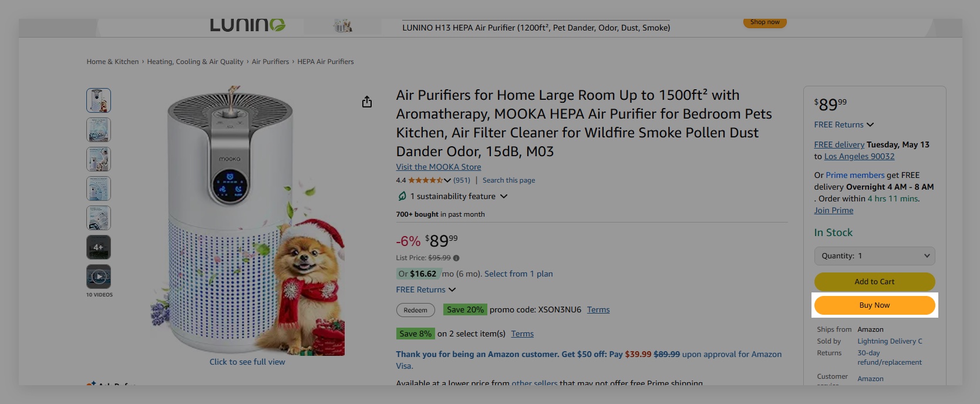The image size is (980, 404).
Task: Click the Add to Cart button
Action: 874,282
